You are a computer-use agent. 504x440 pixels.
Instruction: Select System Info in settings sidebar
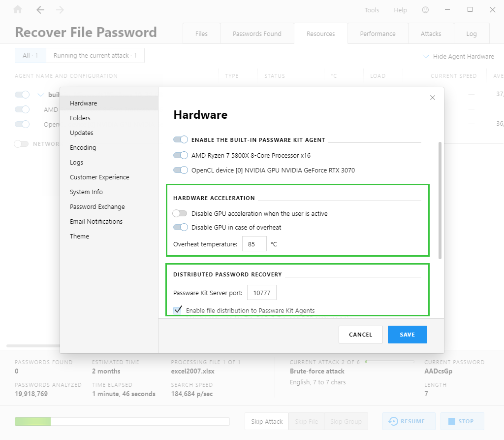(109, 192)
